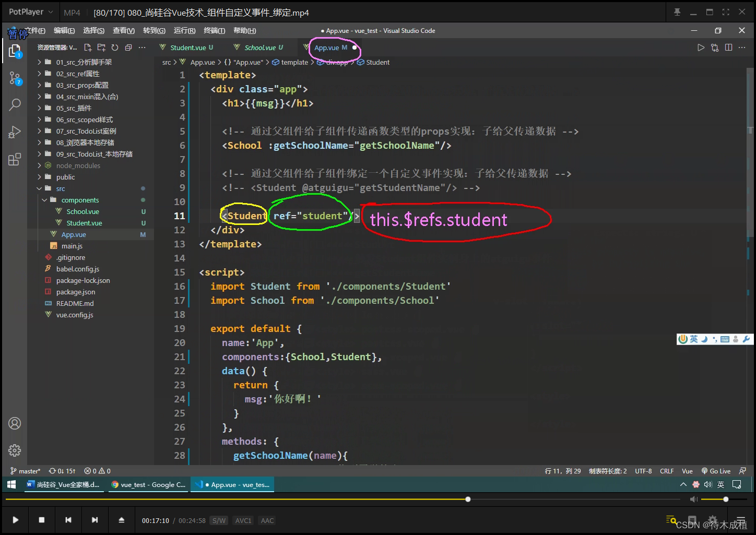This screenshot has height=535, width=756.
Task: Run the file with editor play icon
Action: (x=701, y=47)
